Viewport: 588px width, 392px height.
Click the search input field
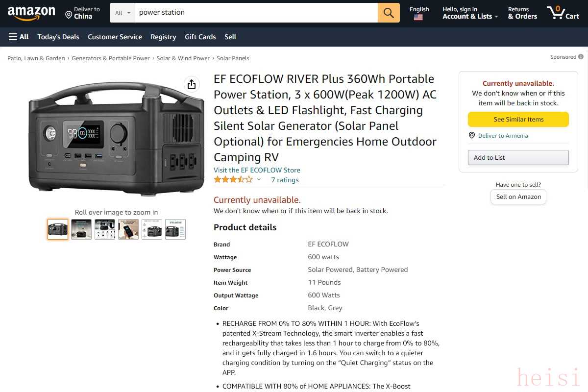click(x=256, y=13)
